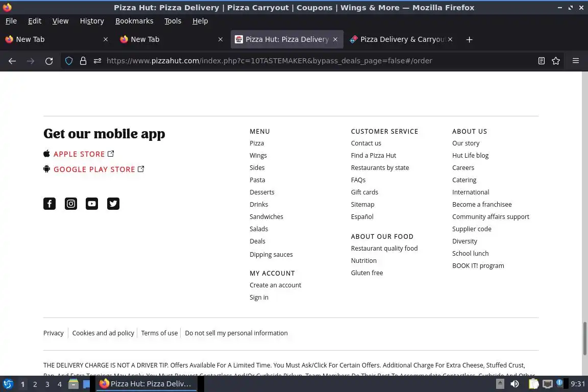Viewport: 588px width, 392px height.
Task: Click the browser address bar URL
Action: click(x=269, y=61)
